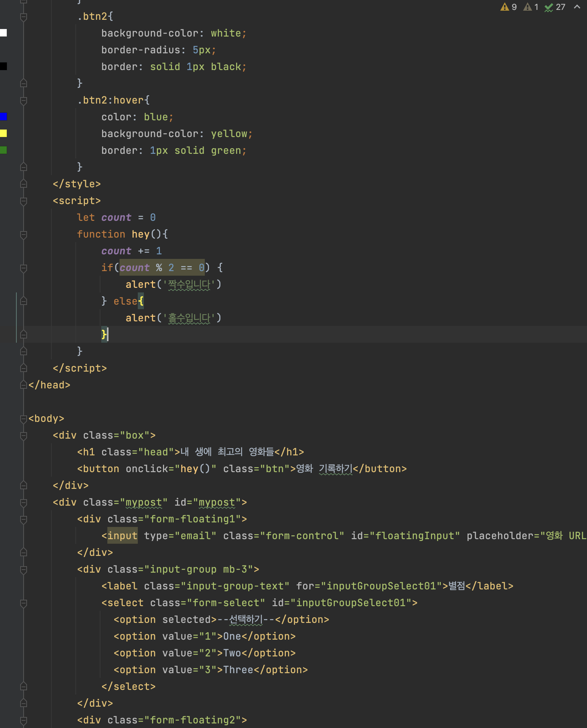Viewport: 587px width, 728px height.
Task: Click the text "alert('짝수입니다')"
Action: click(174, 284)
